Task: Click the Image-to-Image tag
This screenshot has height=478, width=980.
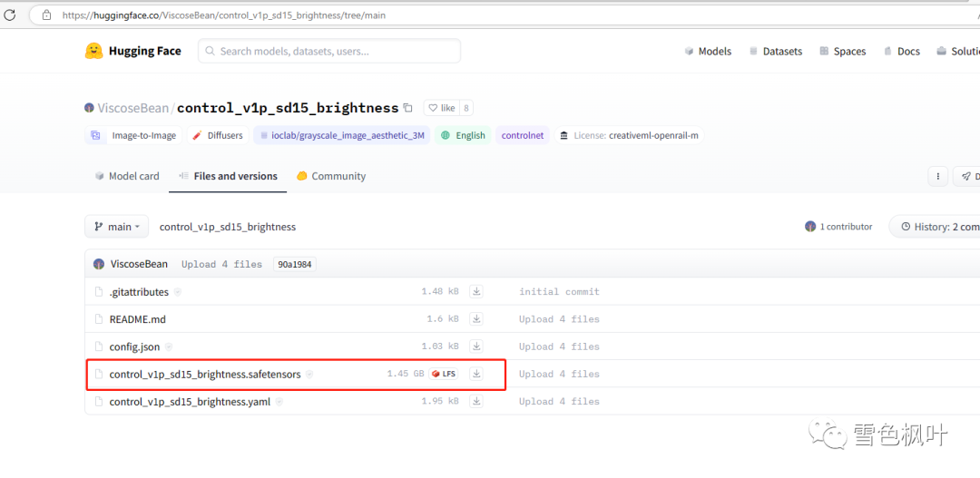Action: click(x=133, y=135)
